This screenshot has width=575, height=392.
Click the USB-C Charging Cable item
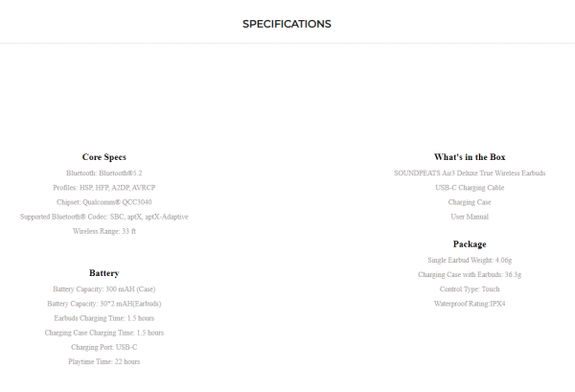(x=470, y=188)
